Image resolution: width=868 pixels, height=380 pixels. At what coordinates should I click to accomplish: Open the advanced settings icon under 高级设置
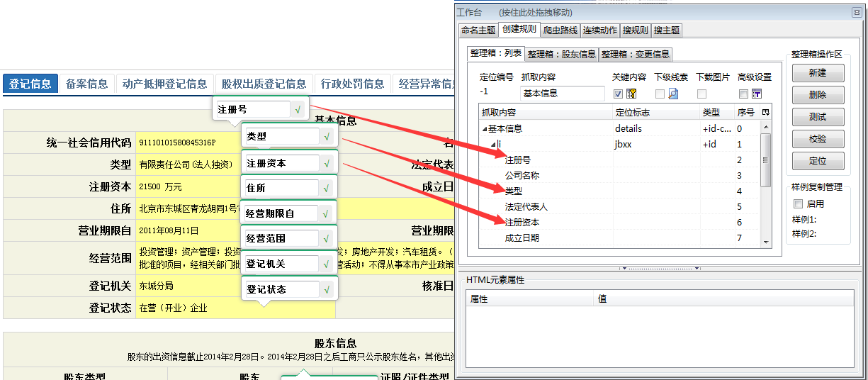click(x=757, y=94)
